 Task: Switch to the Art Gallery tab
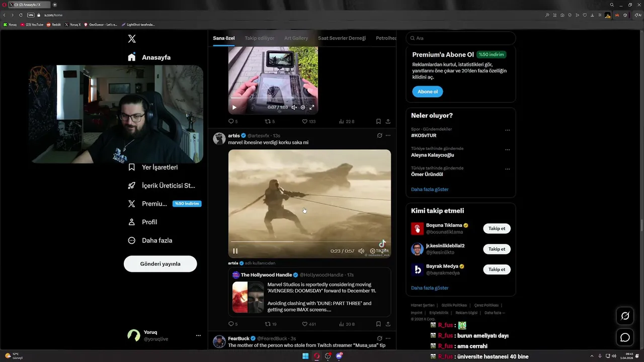(x=296, y=38)
